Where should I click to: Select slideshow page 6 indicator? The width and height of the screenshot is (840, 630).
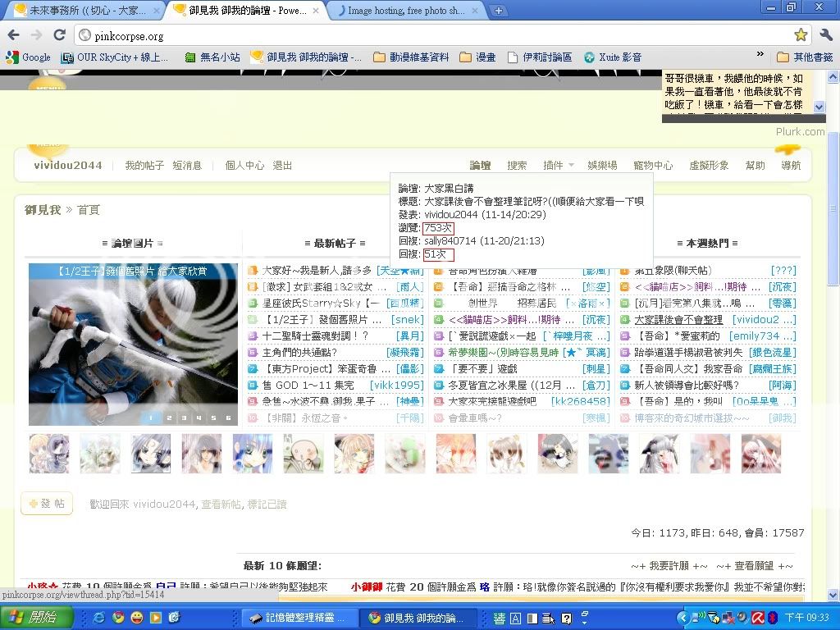click(x=228, y=418)
